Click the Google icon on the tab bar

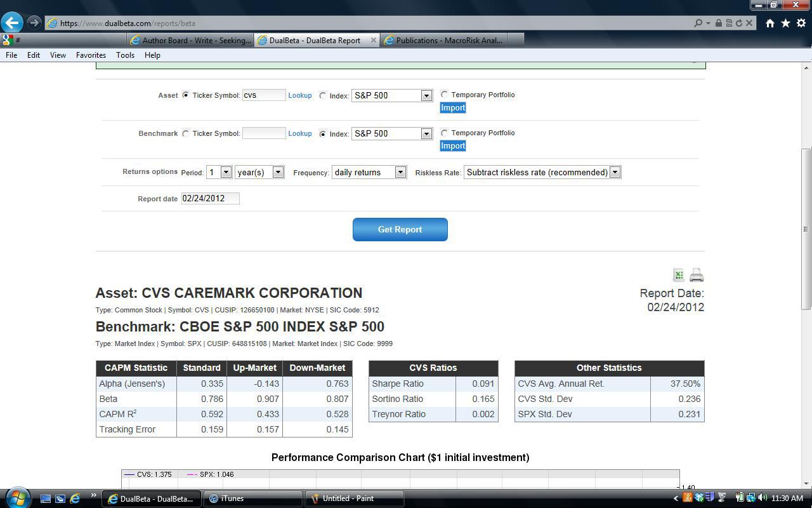point(8,40)
